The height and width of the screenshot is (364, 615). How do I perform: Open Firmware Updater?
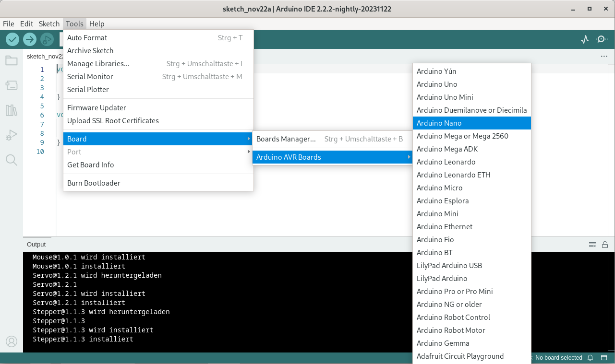pyautogui.click(x=158, y=107)
